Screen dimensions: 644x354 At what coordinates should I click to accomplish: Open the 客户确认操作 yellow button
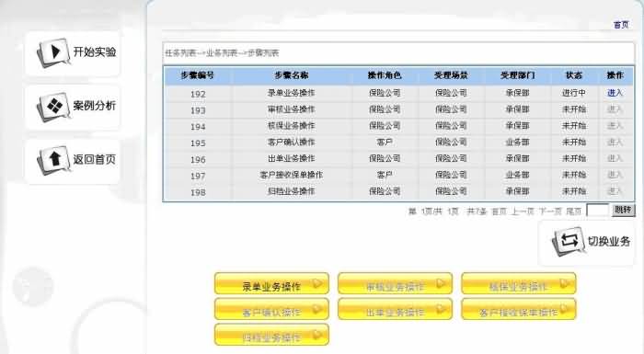coord(271,309)
